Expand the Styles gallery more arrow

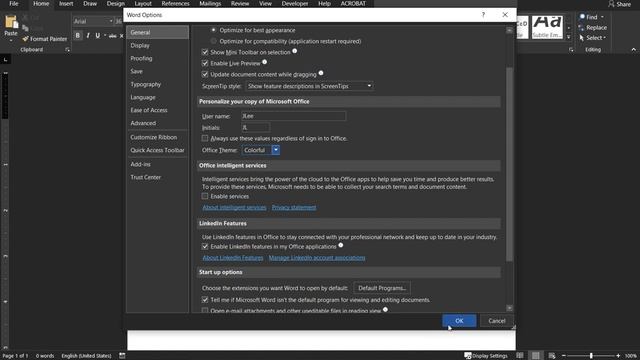pyautogui.click(x=569, y=37)
